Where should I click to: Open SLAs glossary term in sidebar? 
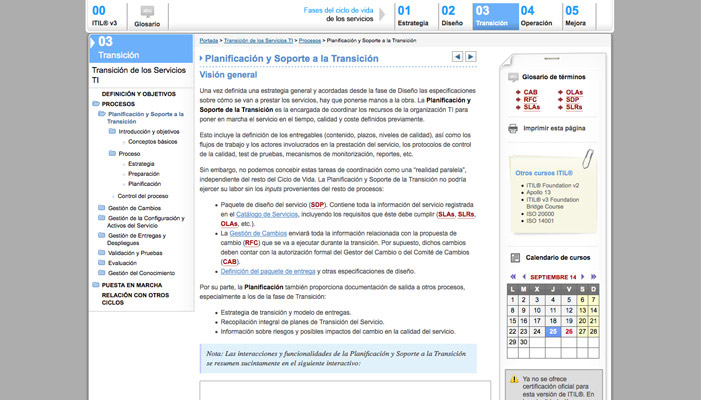pyautogui.click(x=532, y=107)
